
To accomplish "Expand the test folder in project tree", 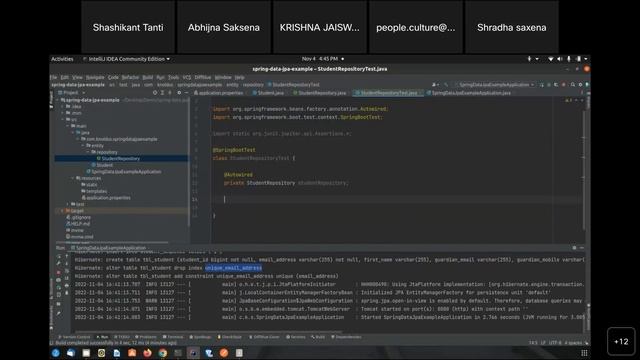I will 68,204.
